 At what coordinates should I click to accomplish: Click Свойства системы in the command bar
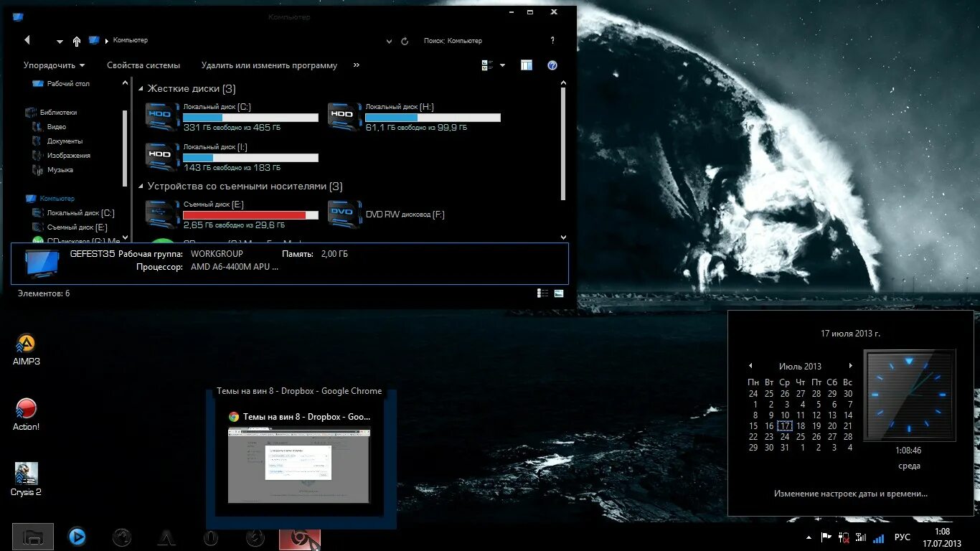(x=143, y=65)
